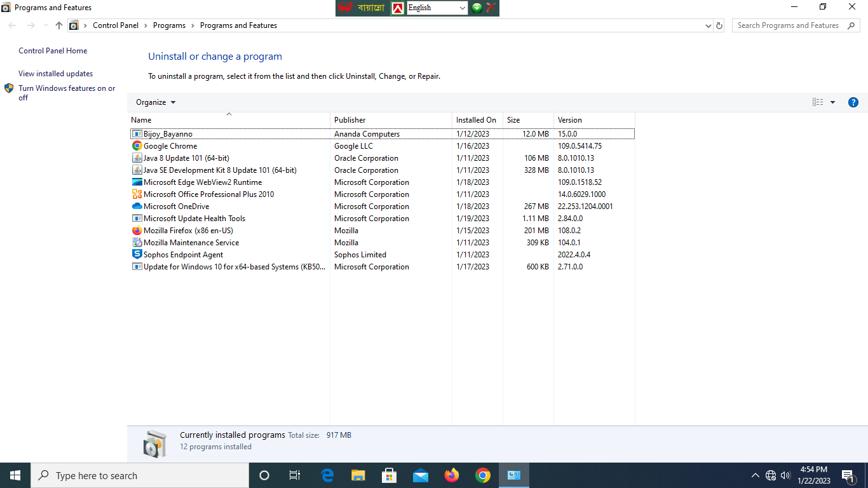This screenshot has width=868, height=488.
Task: Click the Control Panel breadcrumb
Action: [x=116, y=25]
